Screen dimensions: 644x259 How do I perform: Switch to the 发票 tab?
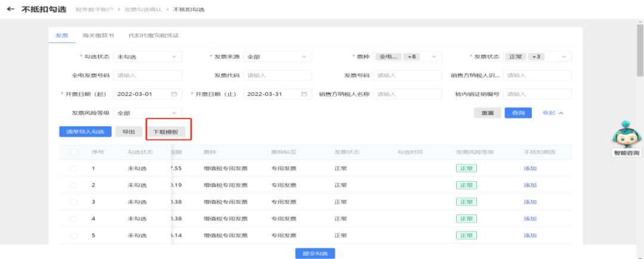(61, 35)
